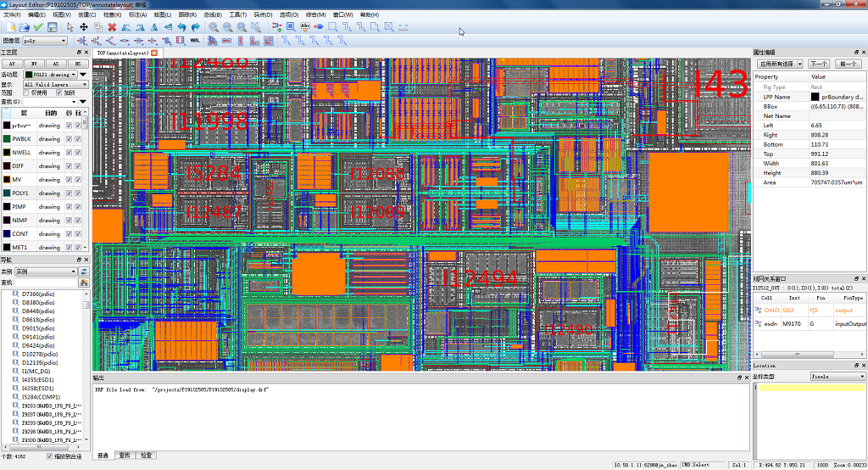Click the NS button in layer panel
The image size is (868, 470).
coord(77,64)
